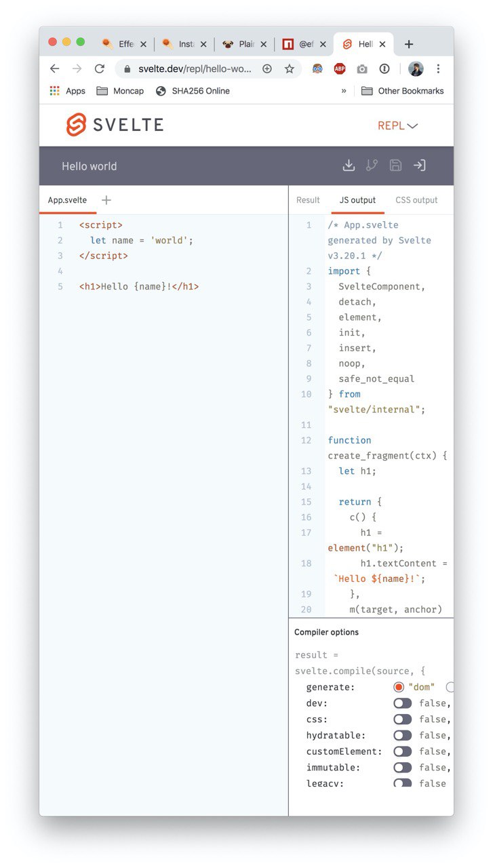Viewport: 493px width, 868px height.
Task: Click the m(target, anchor) output line
Action: [x=396, y=610]
